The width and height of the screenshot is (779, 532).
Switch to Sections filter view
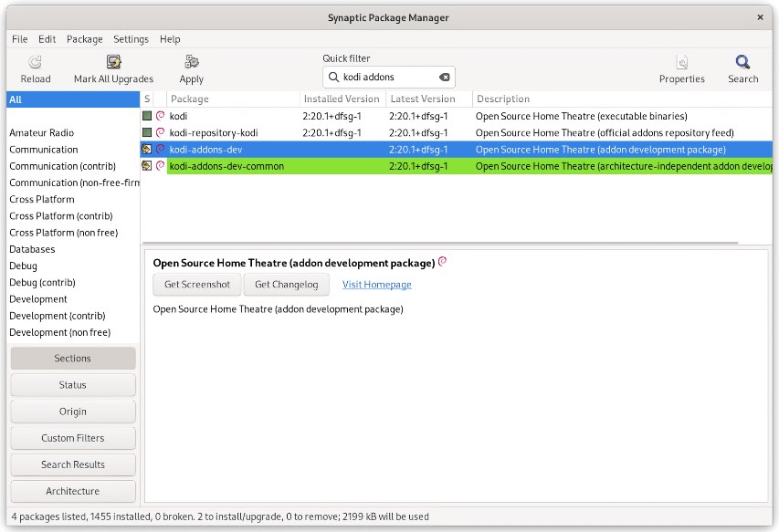(x=72, y=359)
